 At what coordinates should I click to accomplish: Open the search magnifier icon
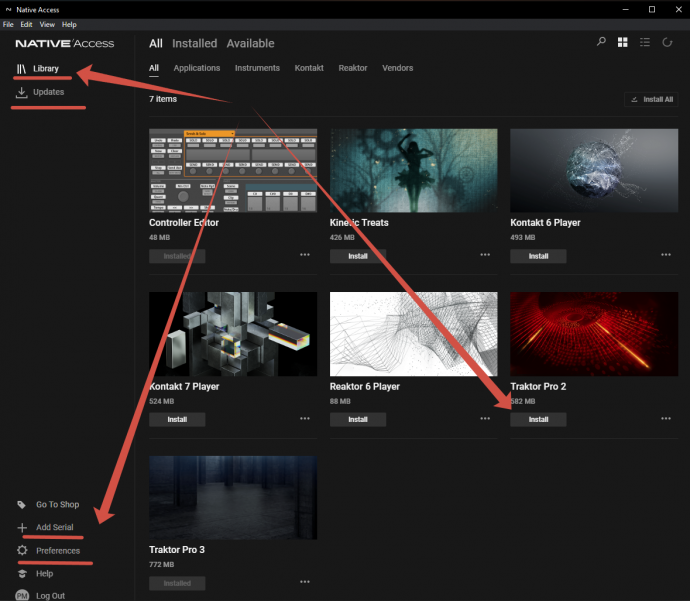click(x=601, y=42)
